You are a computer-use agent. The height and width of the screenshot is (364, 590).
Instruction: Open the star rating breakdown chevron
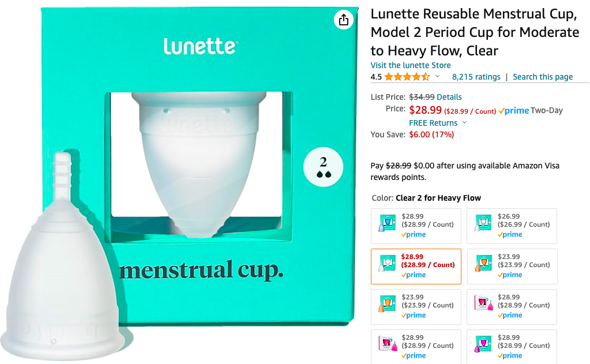437,76
